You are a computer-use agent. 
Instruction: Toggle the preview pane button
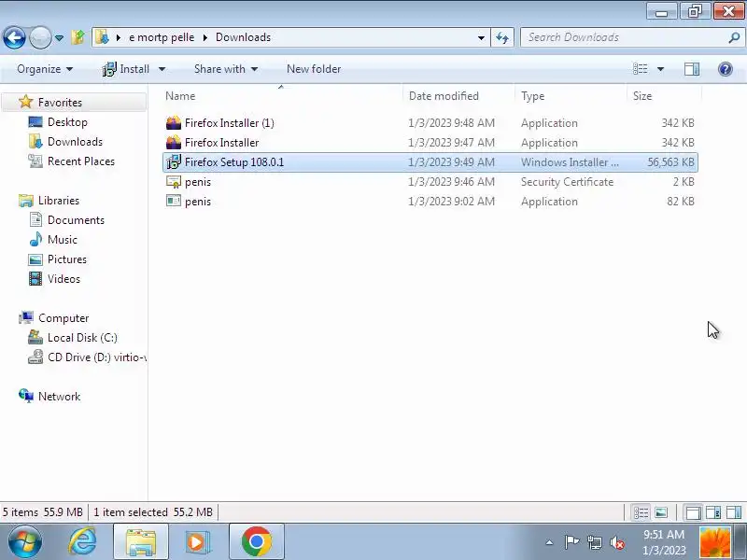[x=692, y=69]
